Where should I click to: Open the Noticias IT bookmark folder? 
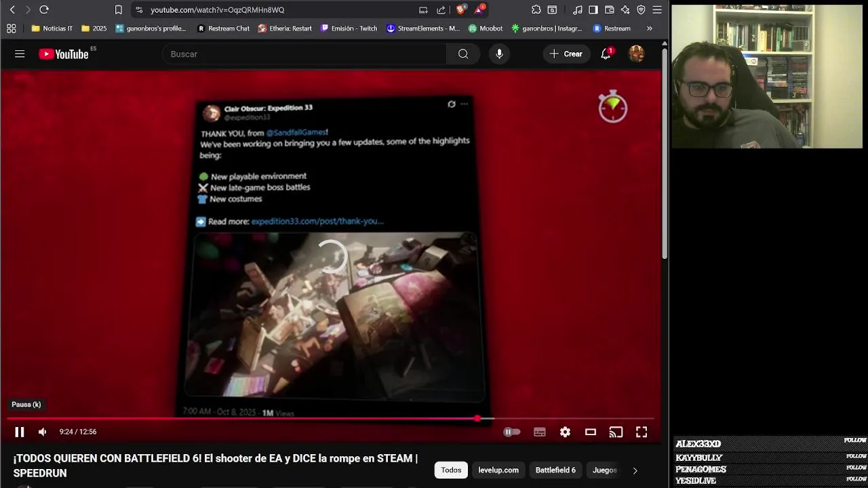point(52,28)
